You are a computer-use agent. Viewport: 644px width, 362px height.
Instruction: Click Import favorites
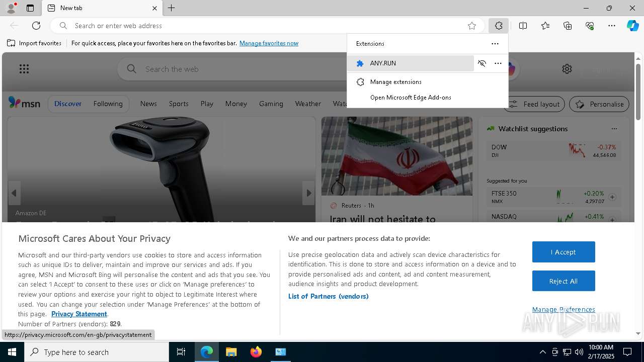34,43
